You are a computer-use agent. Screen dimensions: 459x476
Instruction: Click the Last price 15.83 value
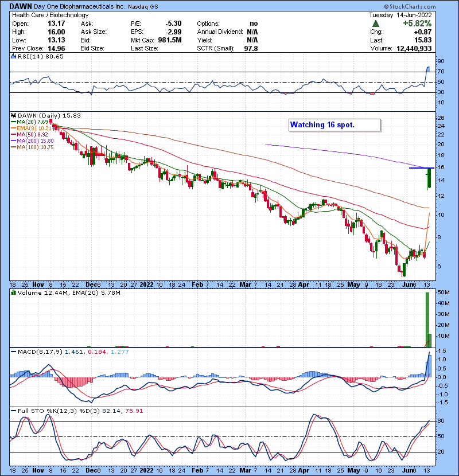(x=423, y=40)
